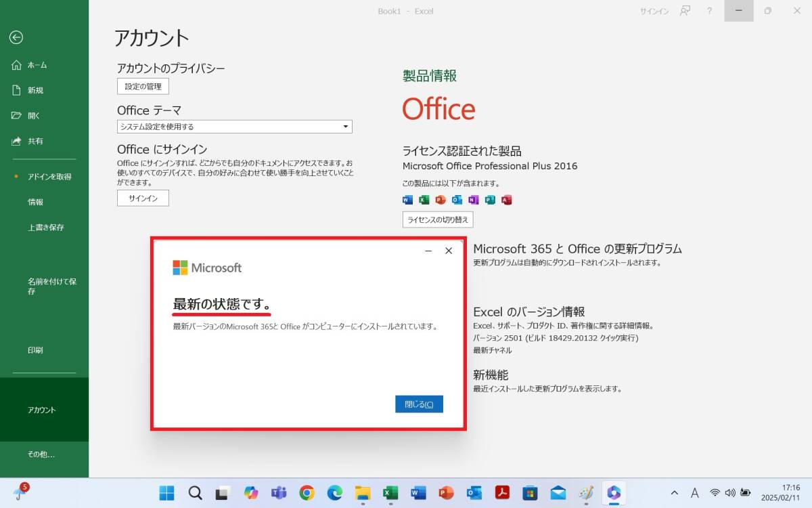The height and width of the screenshot is (508, 812).
Task: Open Microsoft Teams from the taskbar
Action: [x=279, y=493]
